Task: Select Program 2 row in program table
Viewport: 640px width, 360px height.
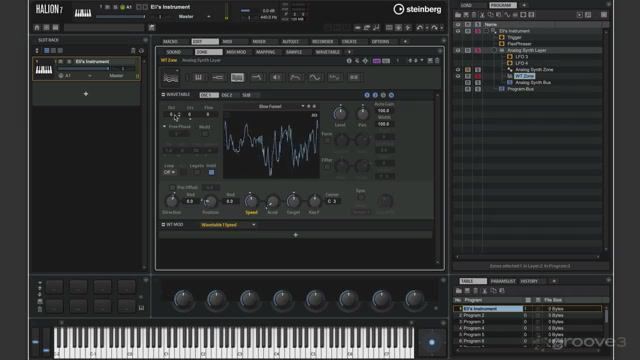Action: point(528,316)
